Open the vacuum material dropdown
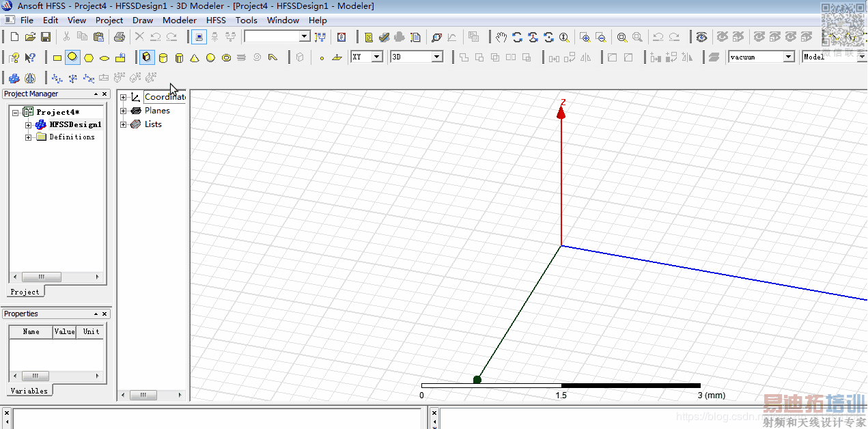 click(789, 57)
